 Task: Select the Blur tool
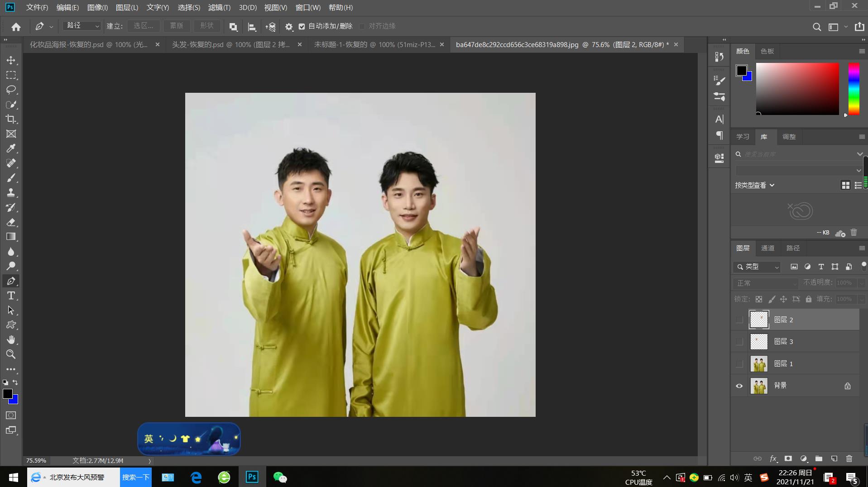pyautogui.click(x=11, y=252)
